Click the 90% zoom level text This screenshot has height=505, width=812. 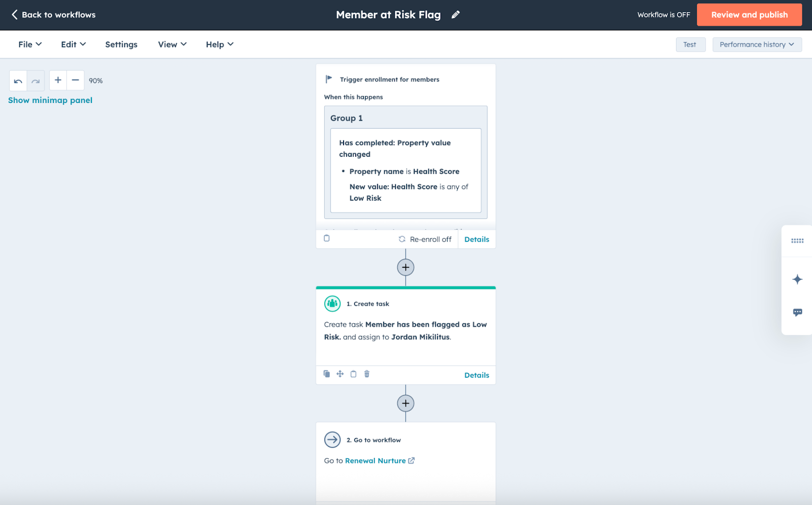tap(96, 81)
